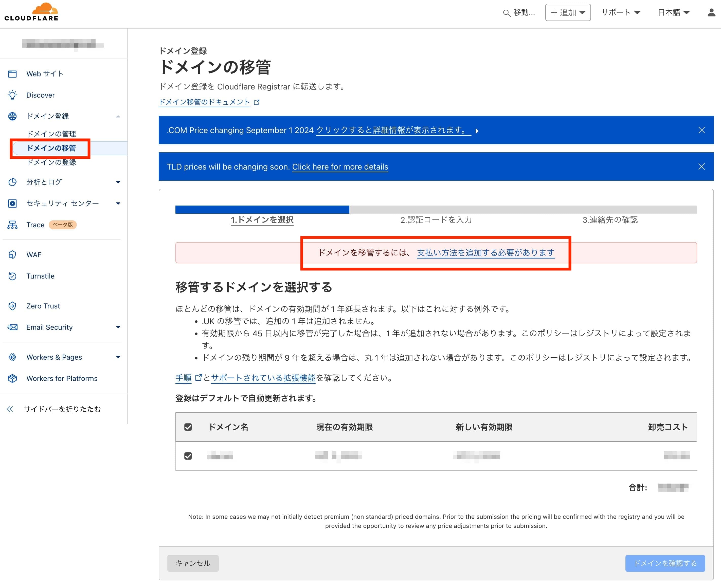
Task: Click the セキュリティ センター icon
Action: coord(12,203)
